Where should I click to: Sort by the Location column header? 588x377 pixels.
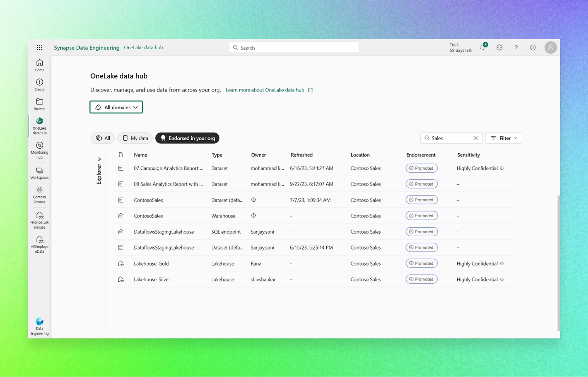[360, 155]
